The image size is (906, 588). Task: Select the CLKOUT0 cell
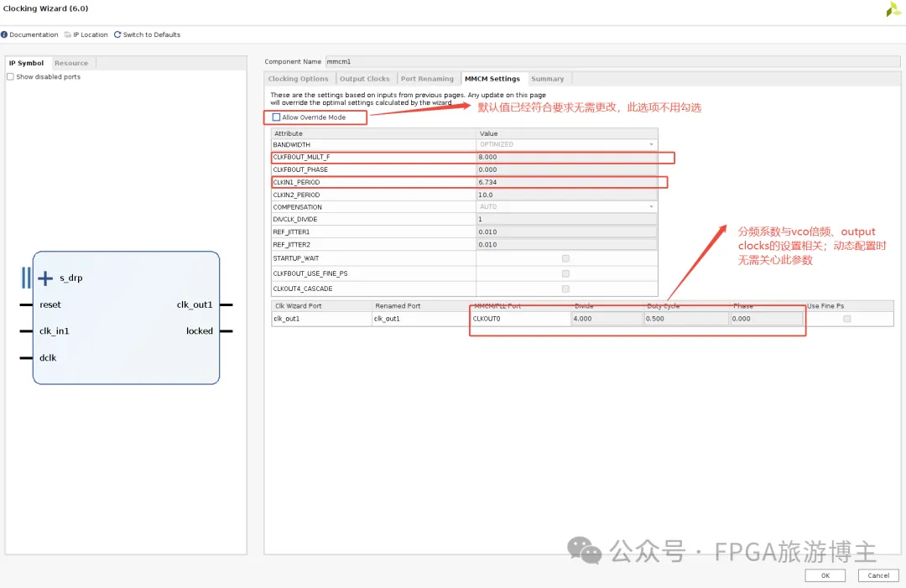(x=521, y=319)
